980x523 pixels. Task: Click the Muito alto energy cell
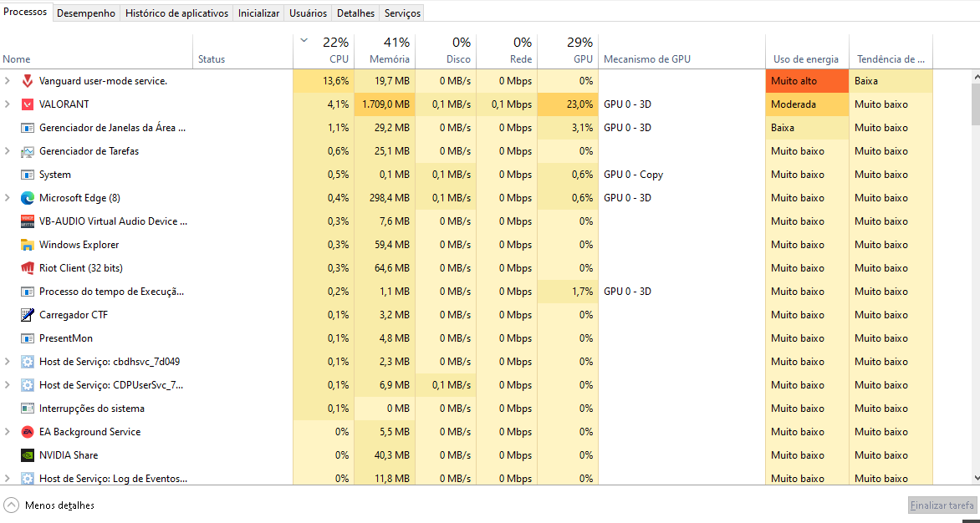[808, 81]
